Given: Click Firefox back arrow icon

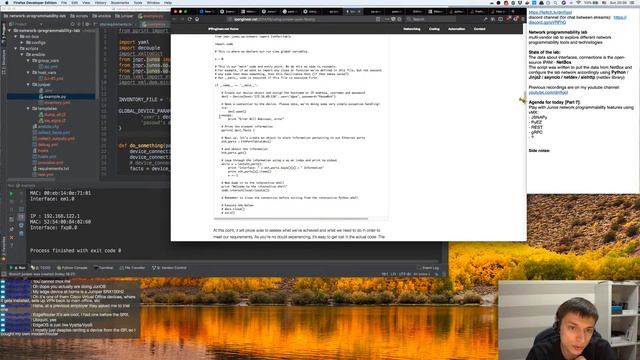Looking at the screenshot, I should click(x=175, y=19).
